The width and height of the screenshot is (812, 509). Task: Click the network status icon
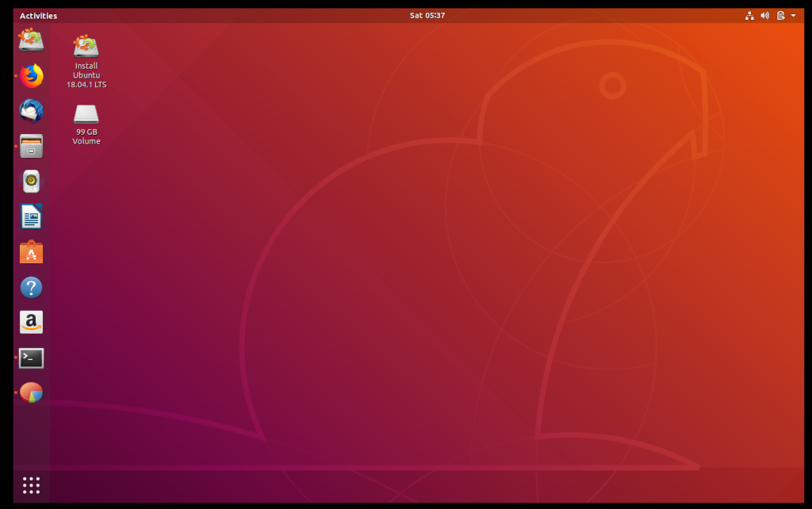click(x=749, y=15)
